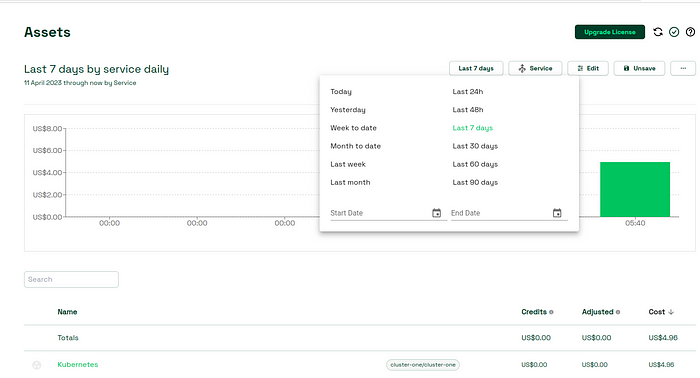The height and width of the screenshot is (378, 700).
Task: Click the Assets page heading
Action: coord(47,32)
